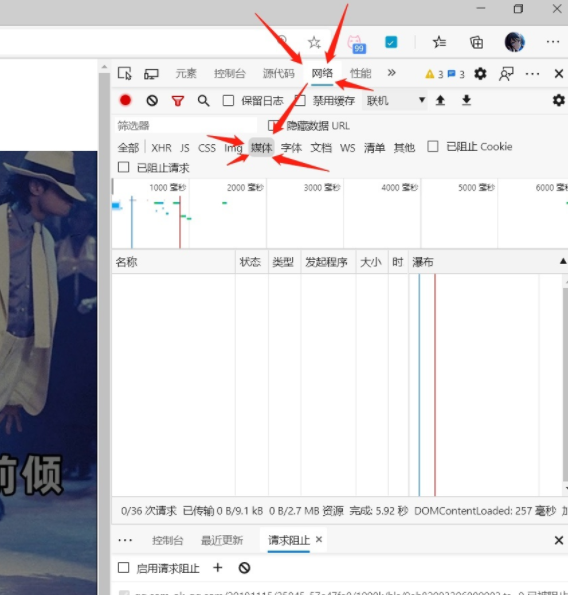Open network settings gear icon
The image size is (568, 595).
coord(559,100)
